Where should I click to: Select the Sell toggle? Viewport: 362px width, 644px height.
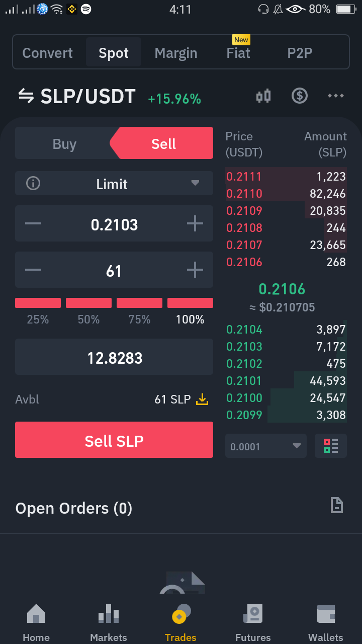pos(163,144)
